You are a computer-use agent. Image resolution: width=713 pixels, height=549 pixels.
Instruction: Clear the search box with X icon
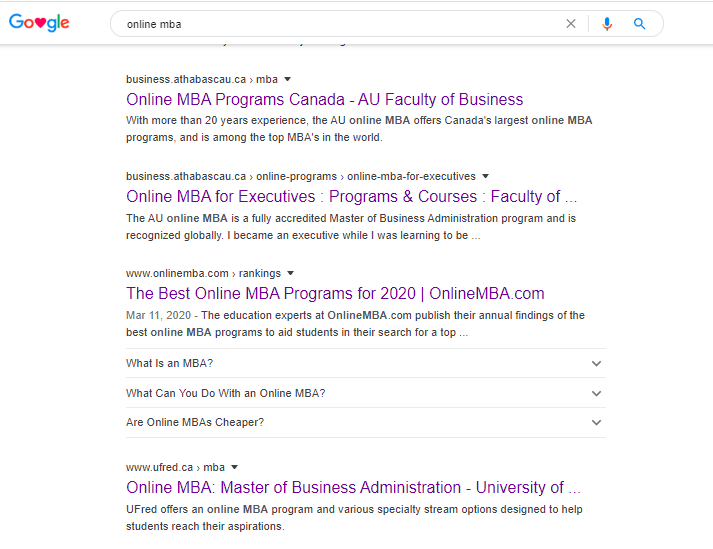pos(571,24)
